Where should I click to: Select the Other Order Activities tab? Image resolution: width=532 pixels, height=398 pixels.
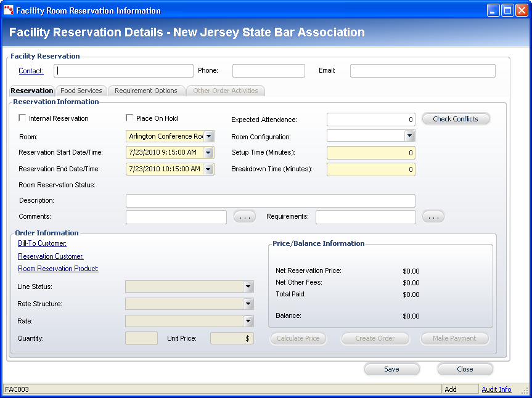pyautogui.click(x=226, y=91)
